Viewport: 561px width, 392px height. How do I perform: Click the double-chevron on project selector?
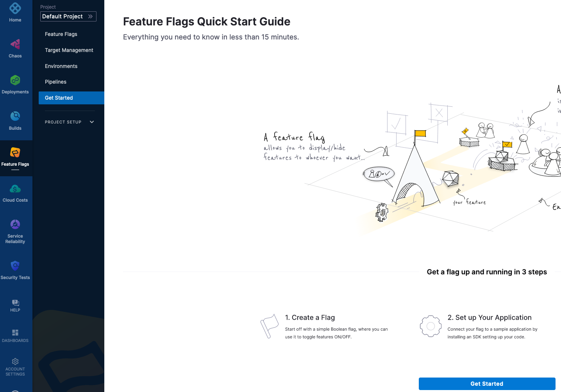91,16
